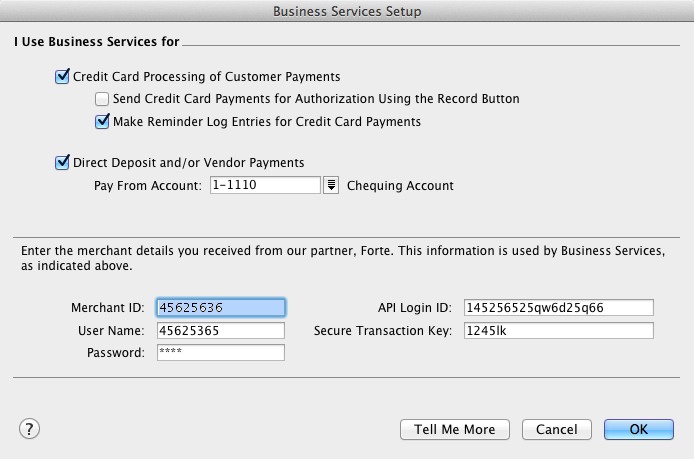Enable Send Credit Card Payments for Authorization checkbox

point(102,99)
